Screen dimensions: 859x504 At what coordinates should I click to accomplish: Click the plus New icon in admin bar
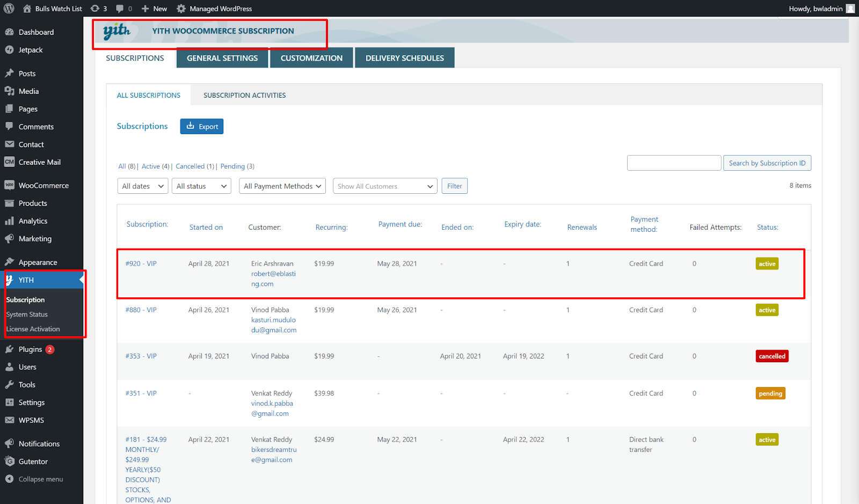click(x=145, y=9)
